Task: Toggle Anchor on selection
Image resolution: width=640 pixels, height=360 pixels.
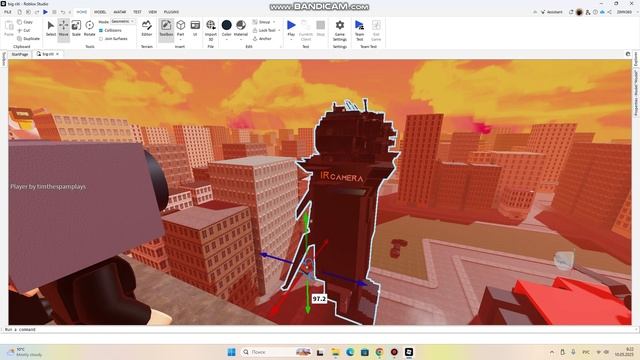Action: [262, 39]
